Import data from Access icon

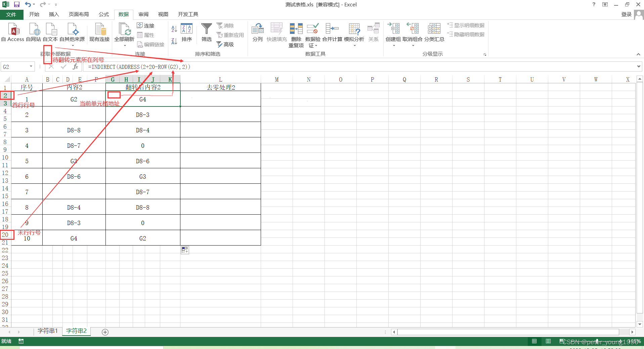click(x=13, y=32)
